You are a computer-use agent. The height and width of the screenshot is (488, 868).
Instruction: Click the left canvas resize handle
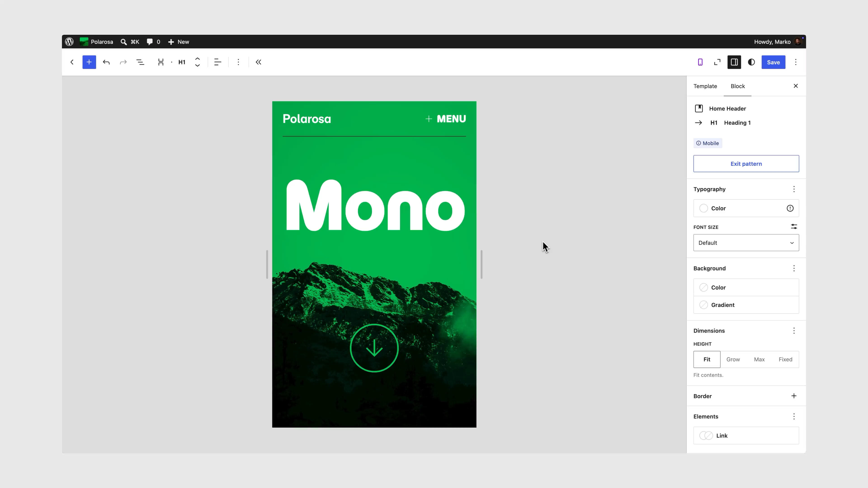click(267, 264)
